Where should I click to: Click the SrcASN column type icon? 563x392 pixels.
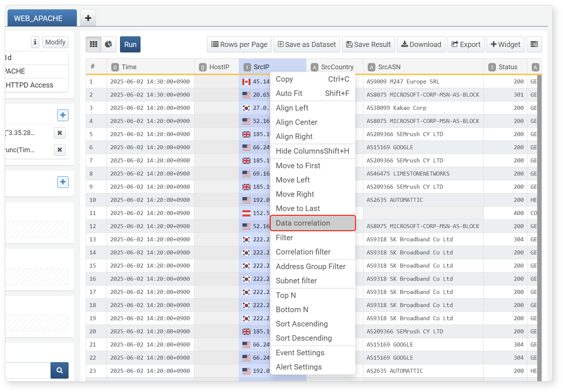pyautogui.click(x=371, y=67)
